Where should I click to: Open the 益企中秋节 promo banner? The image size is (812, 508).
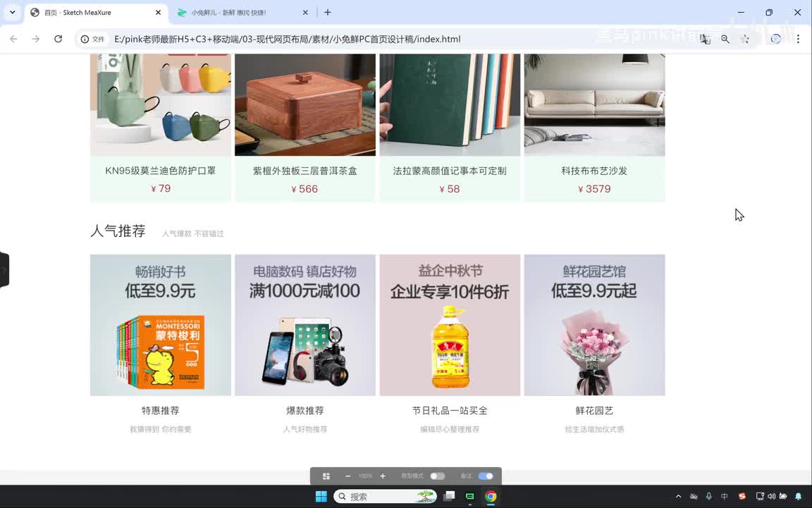click(450, 325)
